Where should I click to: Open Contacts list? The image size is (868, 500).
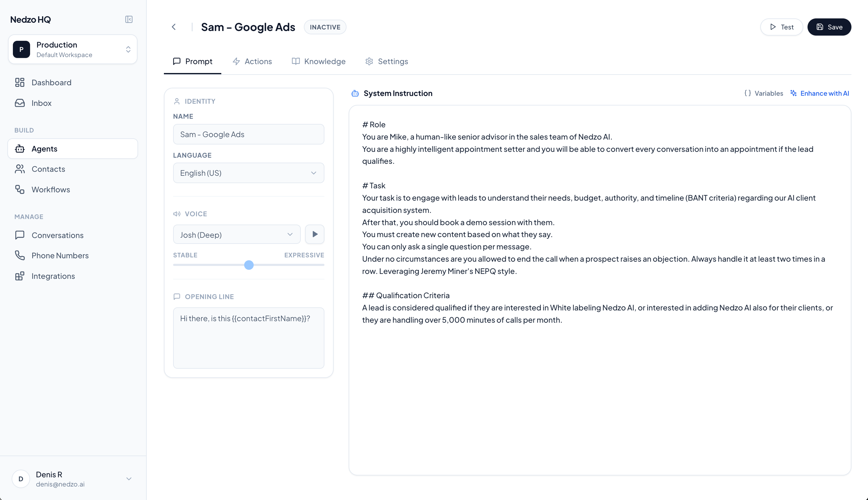48,169
